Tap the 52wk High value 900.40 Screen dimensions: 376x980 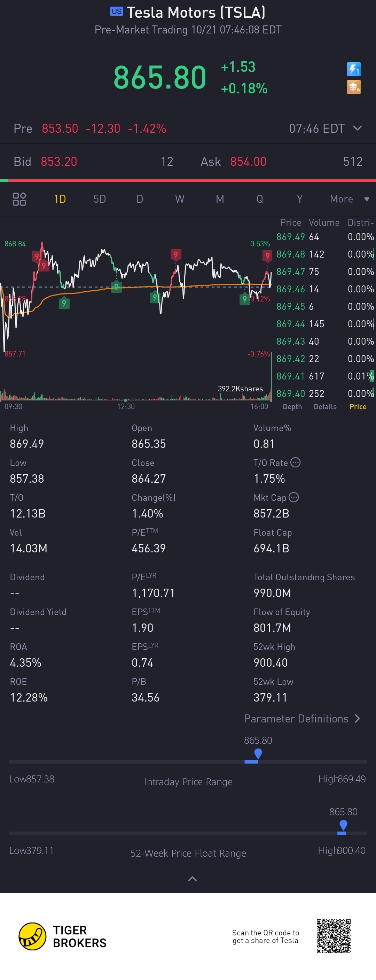[270, 663]
